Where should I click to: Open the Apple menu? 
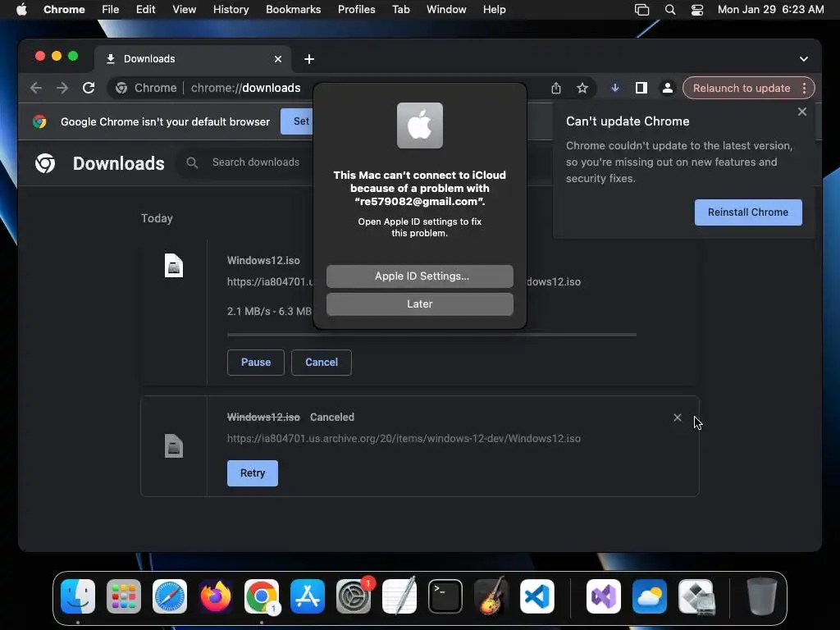tap(21, 10)
